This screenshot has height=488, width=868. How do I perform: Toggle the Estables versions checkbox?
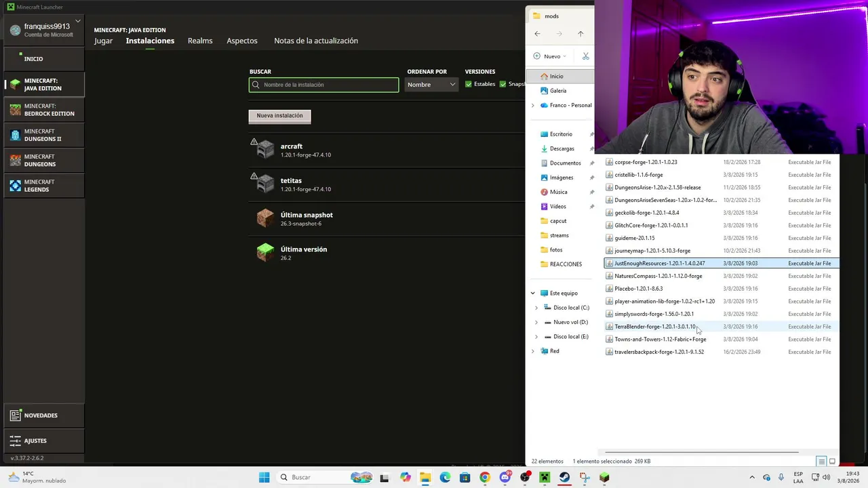point(469,84)
